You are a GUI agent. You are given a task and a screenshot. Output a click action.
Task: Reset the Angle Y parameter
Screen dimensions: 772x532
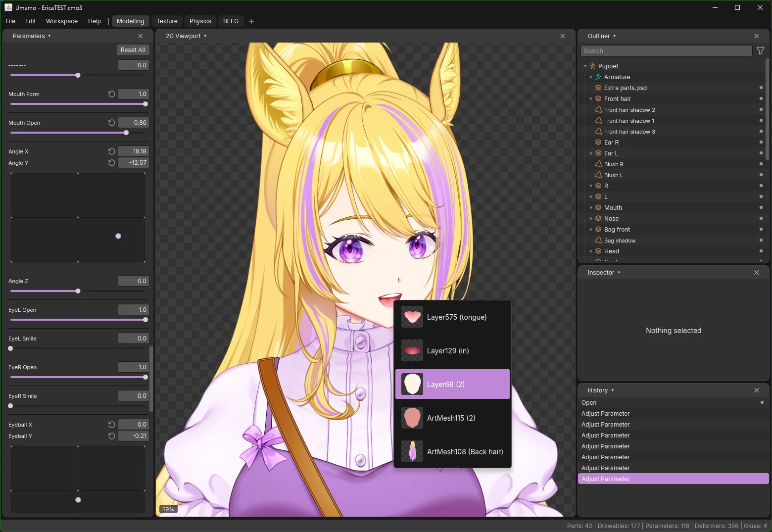[112, 163]
